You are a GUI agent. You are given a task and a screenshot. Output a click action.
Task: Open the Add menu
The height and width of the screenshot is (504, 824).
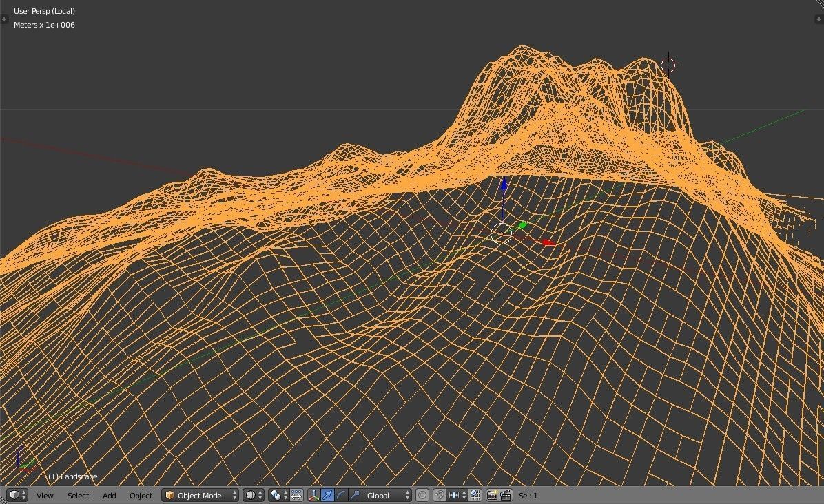tap(110, 496)
